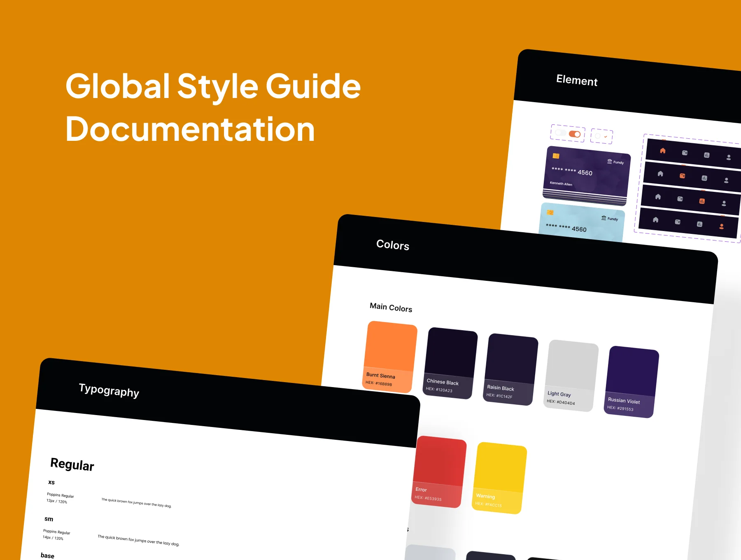Pick the Raisin Black color swatch
Image resolution: width=741 pixels, height=560 pixels.
510,369
